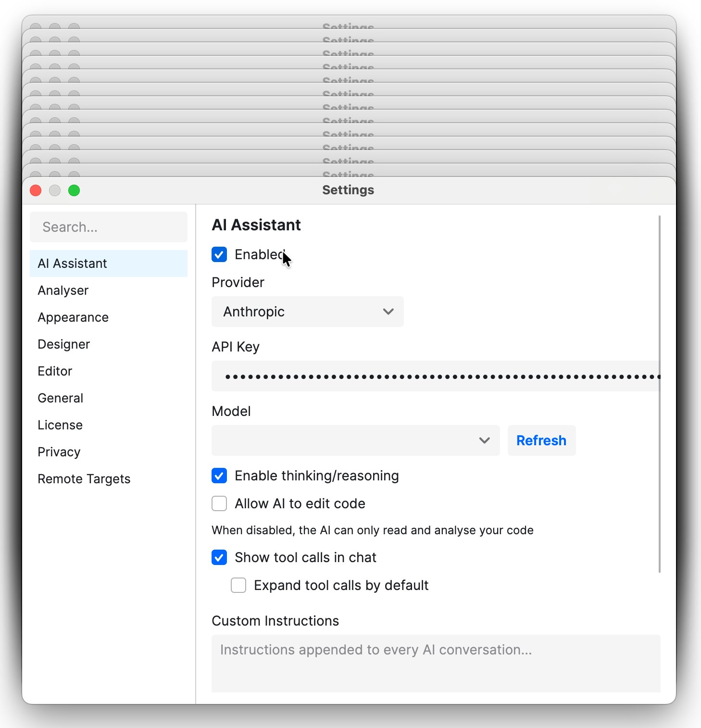
Task: Click the Refresh models button
Action: point(541,440)
